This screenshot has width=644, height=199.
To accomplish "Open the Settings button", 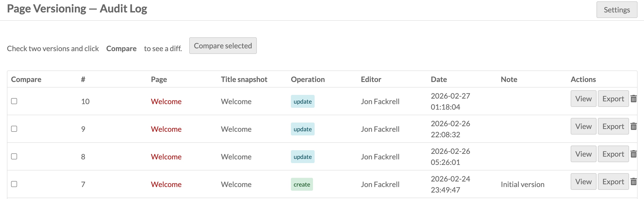I will point(617,10).
